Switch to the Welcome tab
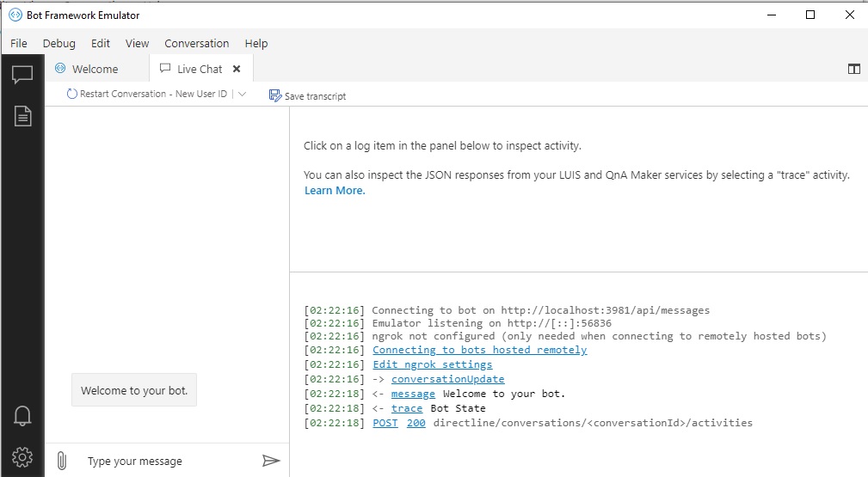The width and height of the screenshot is (868, 477). tap(87, 69)
